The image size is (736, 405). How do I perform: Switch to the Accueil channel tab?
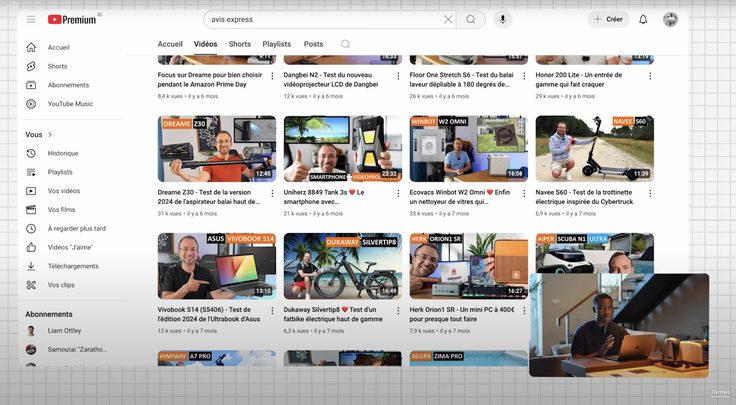pos(170,44)
